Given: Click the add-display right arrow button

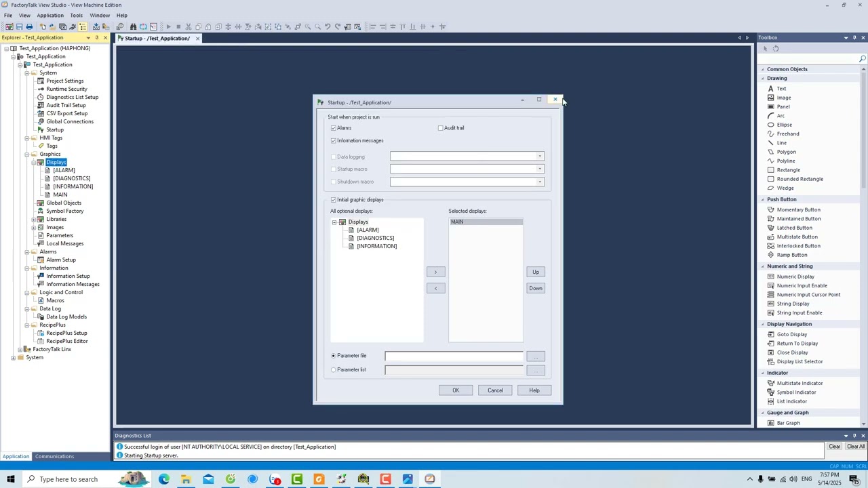Looking at the screenshot, I should pyautogui.click(x=436, y=272).
